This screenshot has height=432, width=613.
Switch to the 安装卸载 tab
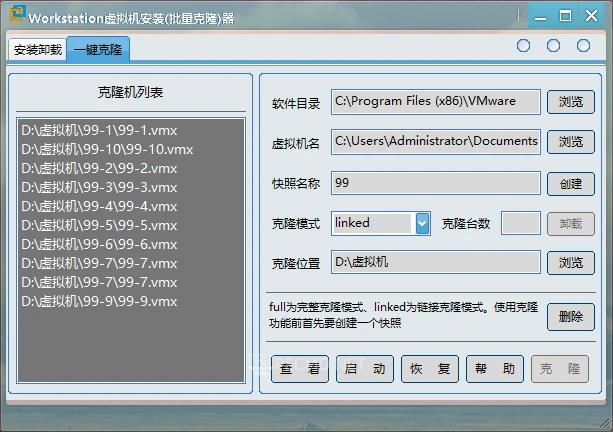point(38,50)
